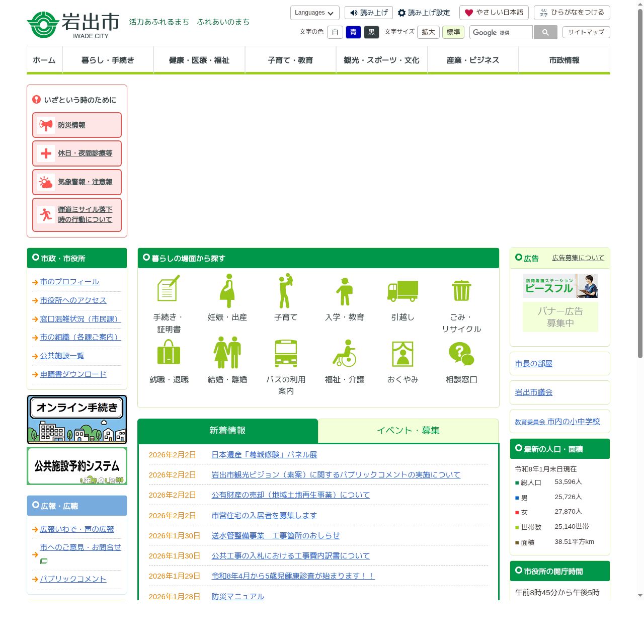This screenshot has height=644, width=644.
Task: Switch to the イベント・募集 tab
Action: (x=408, y=430)
